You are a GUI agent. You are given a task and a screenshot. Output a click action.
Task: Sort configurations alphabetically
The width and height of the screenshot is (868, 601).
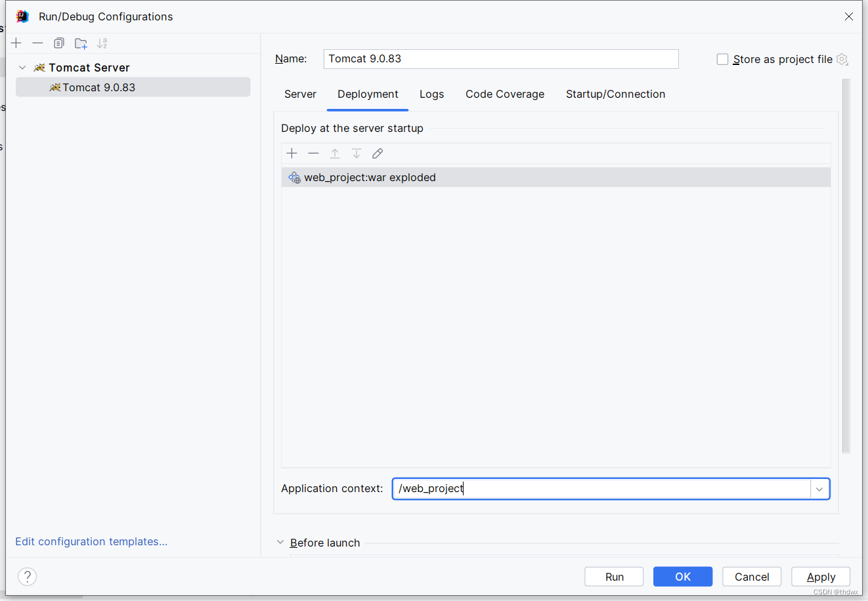point(102,43)
